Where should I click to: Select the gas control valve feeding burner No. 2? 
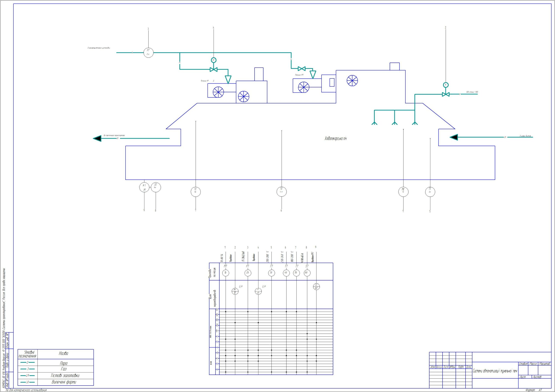pos(214,70)
